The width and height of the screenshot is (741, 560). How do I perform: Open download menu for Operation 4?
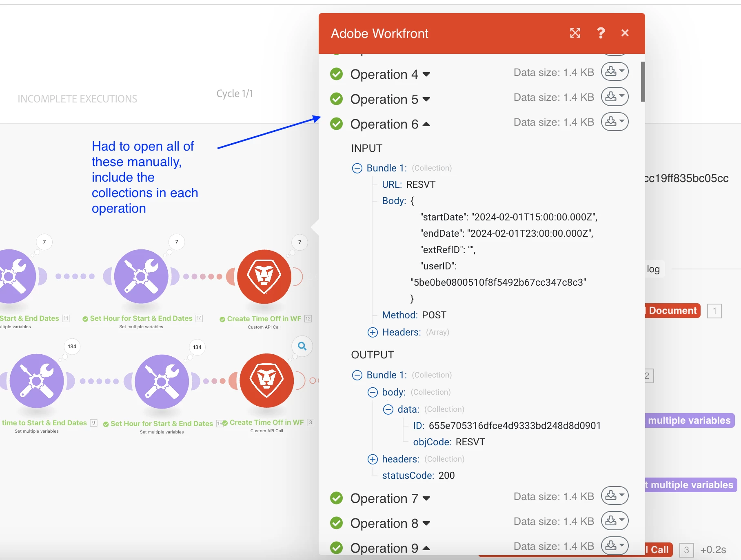point(615,72)
